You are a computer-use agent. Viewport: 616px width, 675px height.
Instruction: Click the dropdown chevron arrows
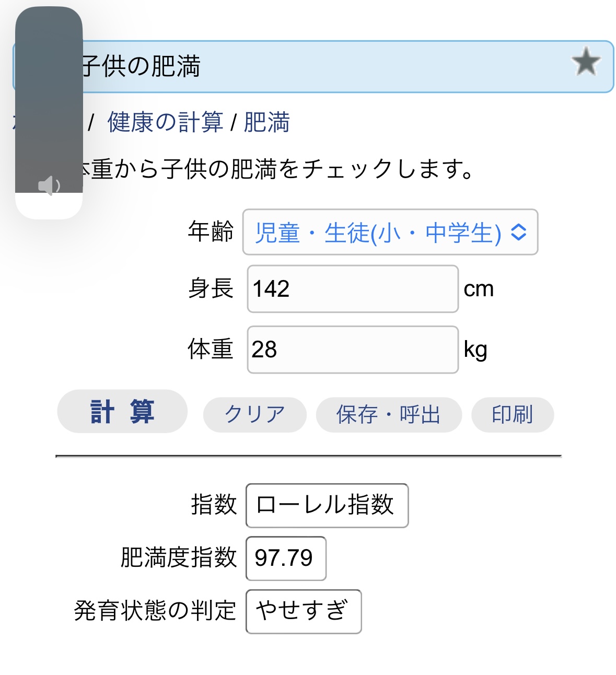click(518, 232)
